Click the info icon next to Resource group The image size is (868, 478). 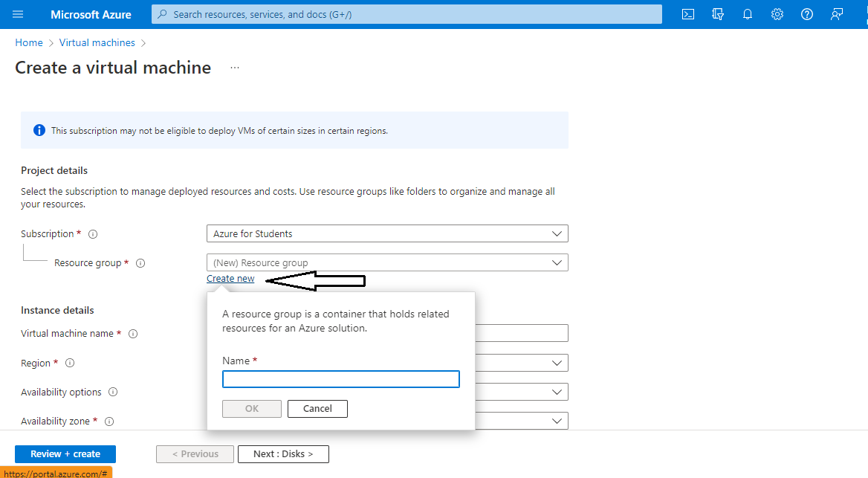click(140, 263)
